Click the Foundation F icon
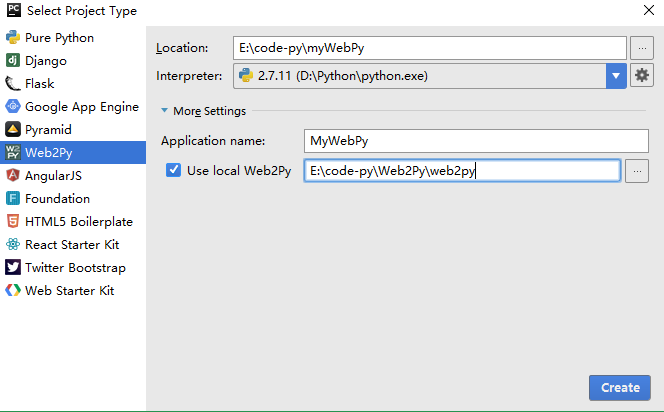 pyautogui.click(x=13, y=198)
